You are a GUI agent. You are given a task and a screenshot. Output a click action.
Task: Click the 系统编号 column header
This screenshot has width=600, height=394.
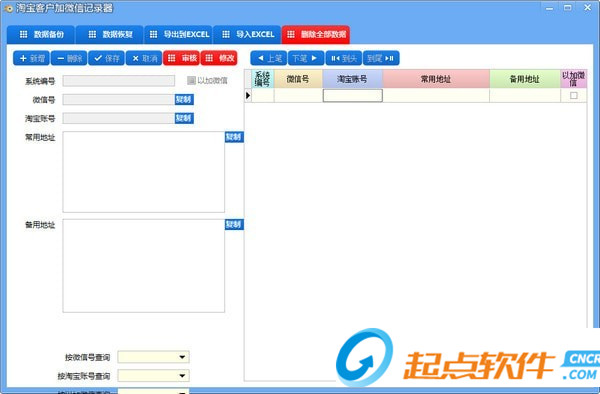(x=262, y=79)
